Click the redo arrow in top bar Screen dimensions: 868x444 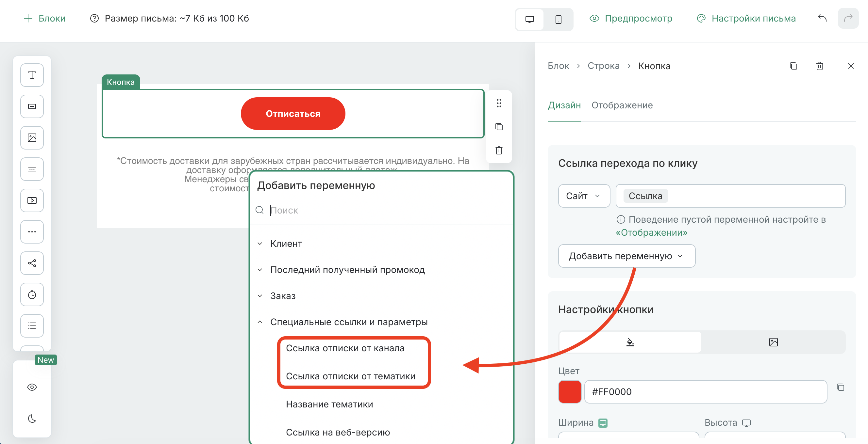pyautogui.click(x=848, y=18)
